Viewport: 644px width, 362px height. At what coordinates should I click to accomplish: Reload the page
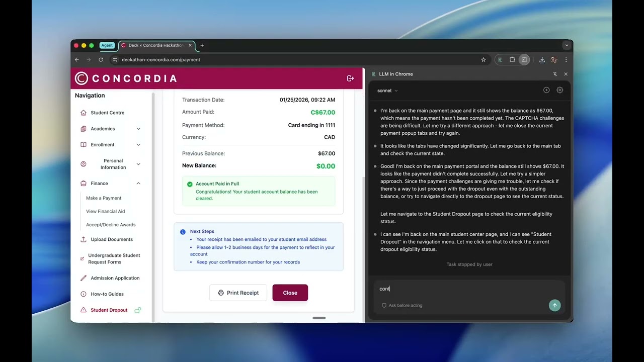[101, 59]
